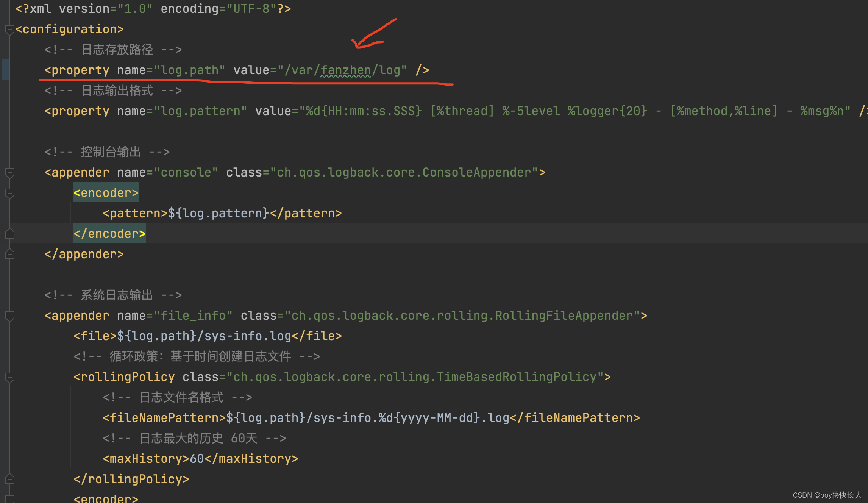Click the value 60 inside maxHistory
The height and width of the screenshot is (503, 868).
click(x=197, y=459)
